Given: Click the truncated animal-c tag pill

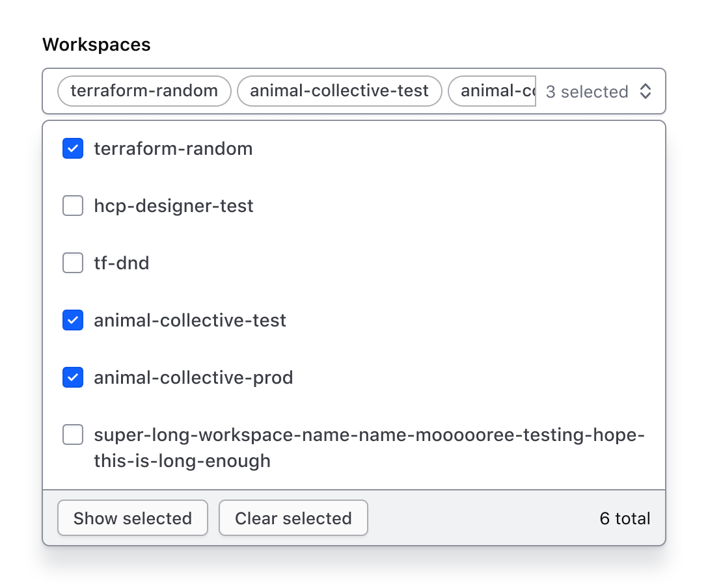Looking at the screenshot, I should [491, 91].
